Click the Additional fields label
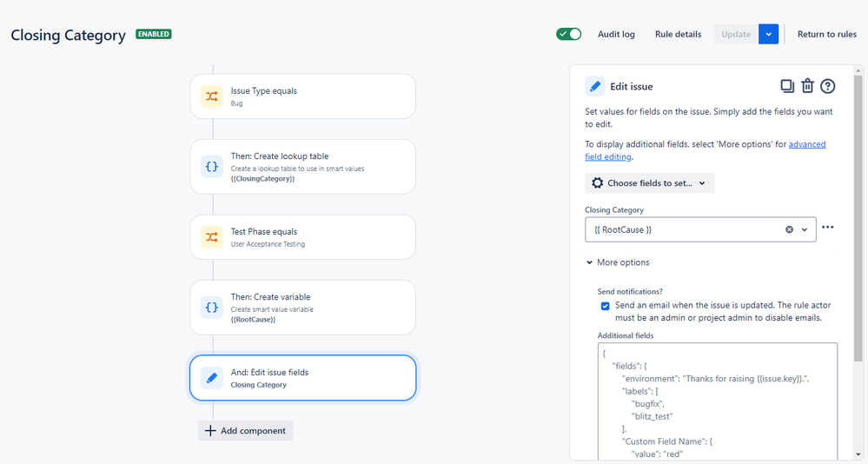The image size is (868, 464). click(626, 335)
